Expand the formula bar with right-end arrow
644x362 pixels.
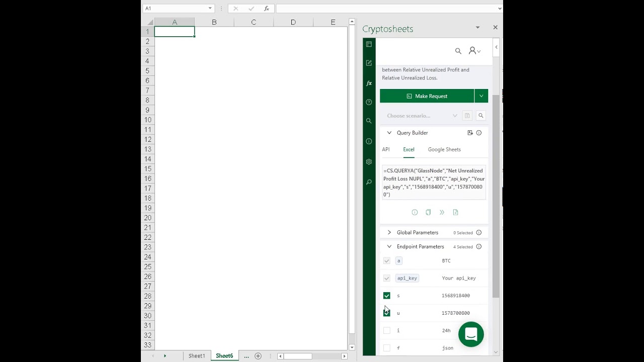[x=500, y=9]
